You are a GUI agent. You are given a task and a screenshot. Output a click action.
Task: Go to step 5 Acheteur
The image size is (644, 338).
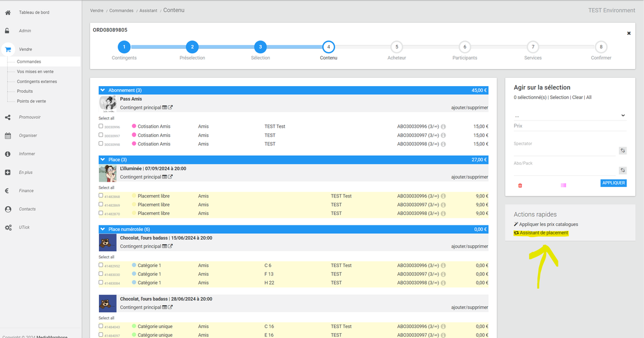(396, 47)
